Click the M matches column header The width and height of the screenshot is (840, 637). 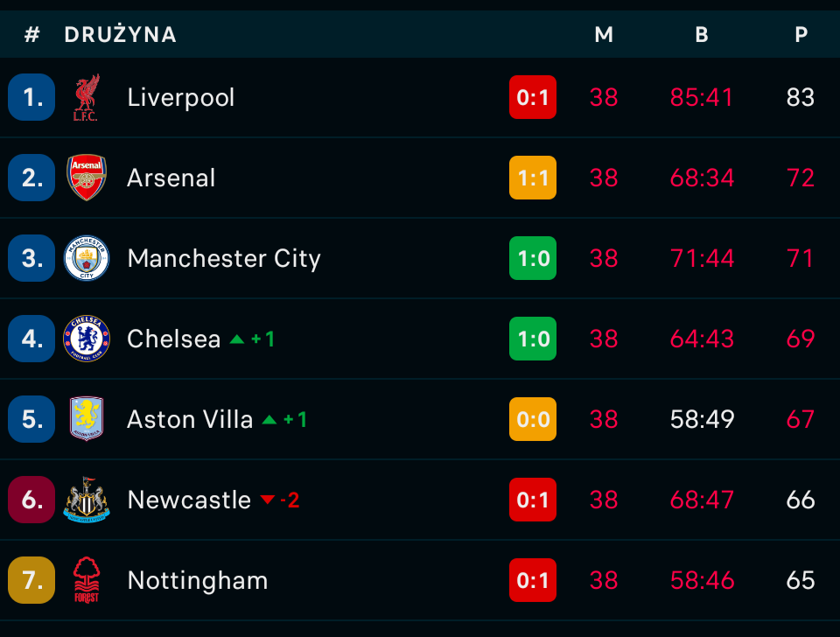[604, 35]
